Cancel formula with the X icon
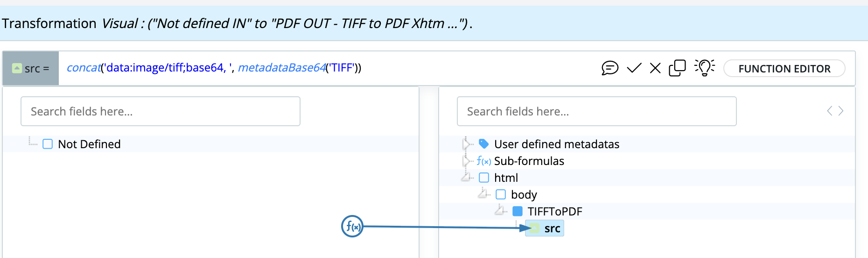Screen dimensions: 868x258 click(655, 68)
